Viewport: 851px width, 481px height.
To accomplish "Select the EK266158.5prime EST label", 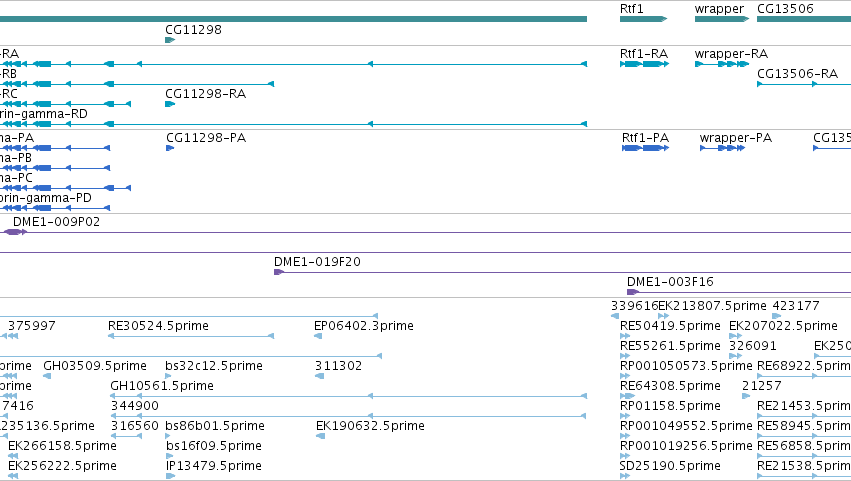I will (62, 446).
